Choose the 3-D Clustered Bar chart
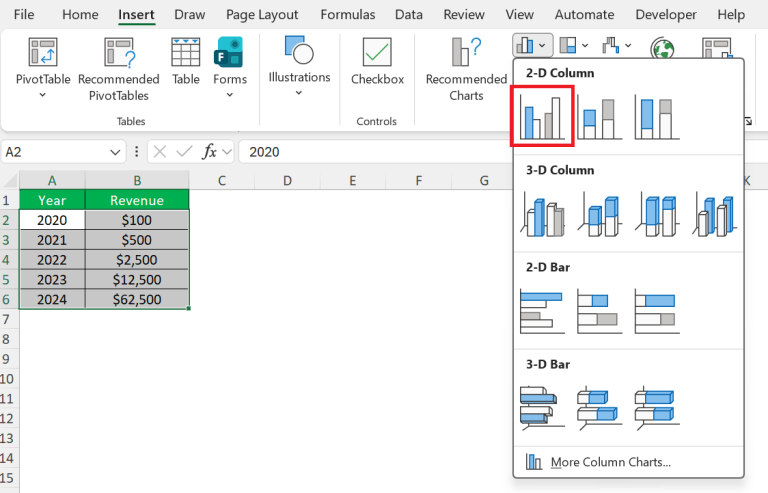The height and width of the screenshot is (493, 768). click(x=542, y=408)
